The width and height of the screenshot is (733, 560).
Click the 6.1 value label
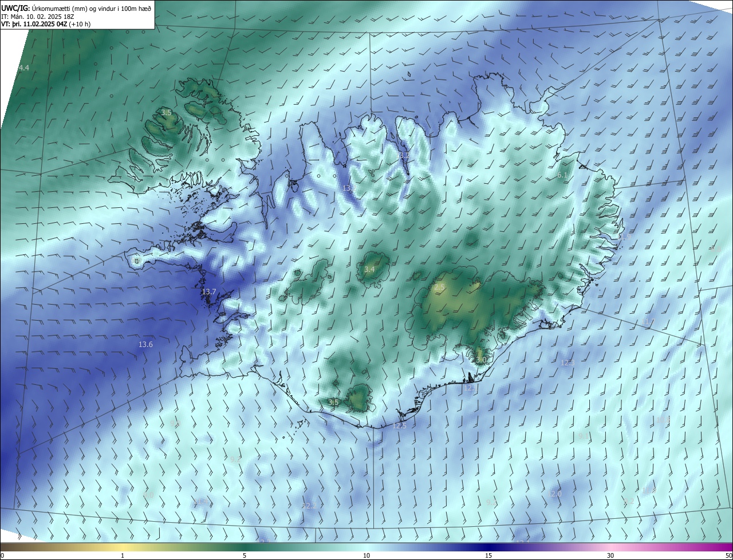[562, 175]
